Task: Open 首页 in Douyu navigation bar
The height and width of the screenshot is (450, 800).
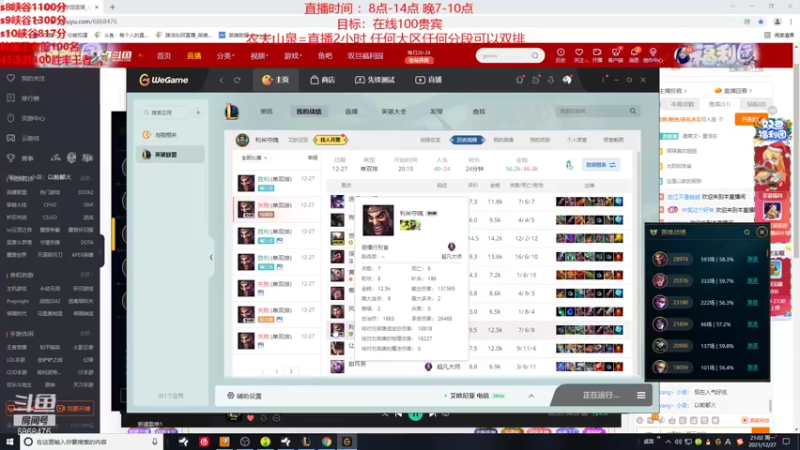Action: 164,56
